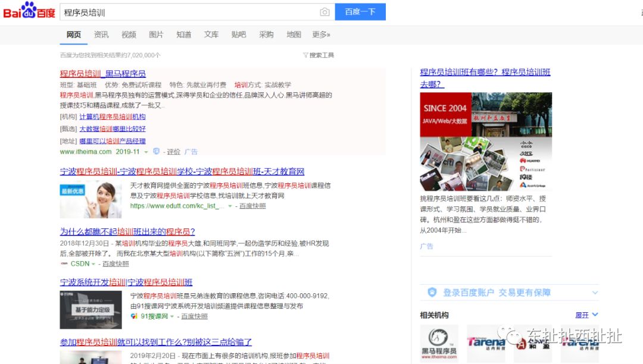Image resolution: width=643 pixels, height=364 pixels.
Task: Expand dropdown arrow after www.itheima.com 2019-11
Action: click(146, 152)
